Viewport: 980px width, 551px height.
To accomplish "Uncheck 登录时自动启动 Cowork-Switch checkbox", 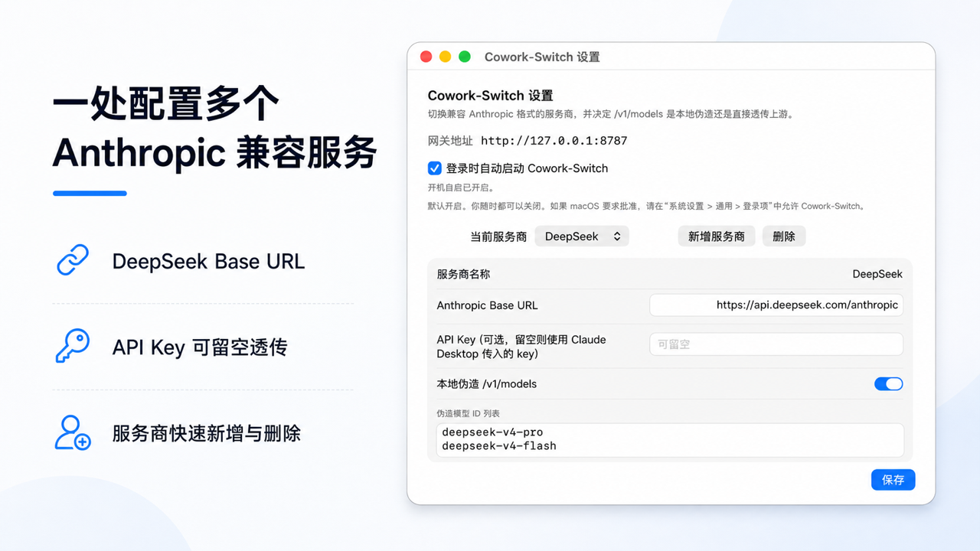I will 434,168.
